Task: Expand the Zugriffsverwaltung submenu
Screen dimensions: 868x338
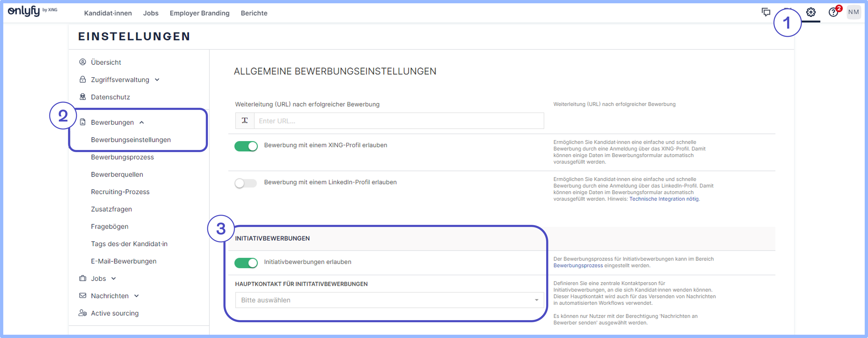Action: point(157,80)
